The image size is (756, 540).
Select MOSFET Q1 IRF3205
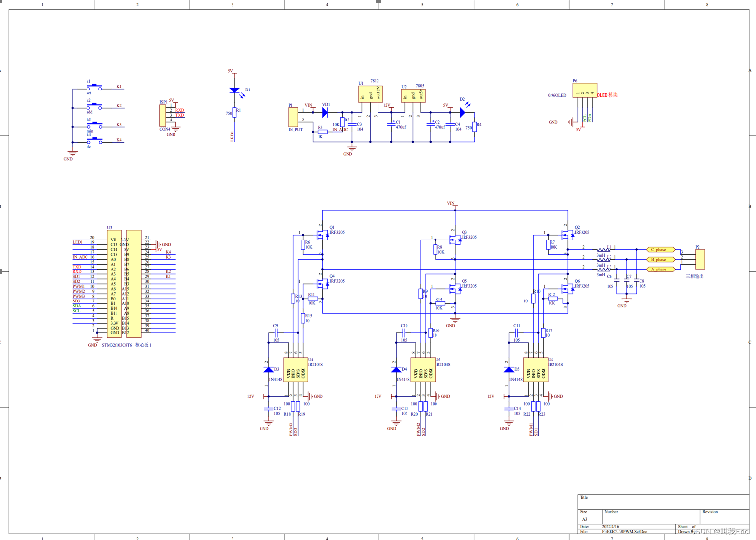(322, 235)
